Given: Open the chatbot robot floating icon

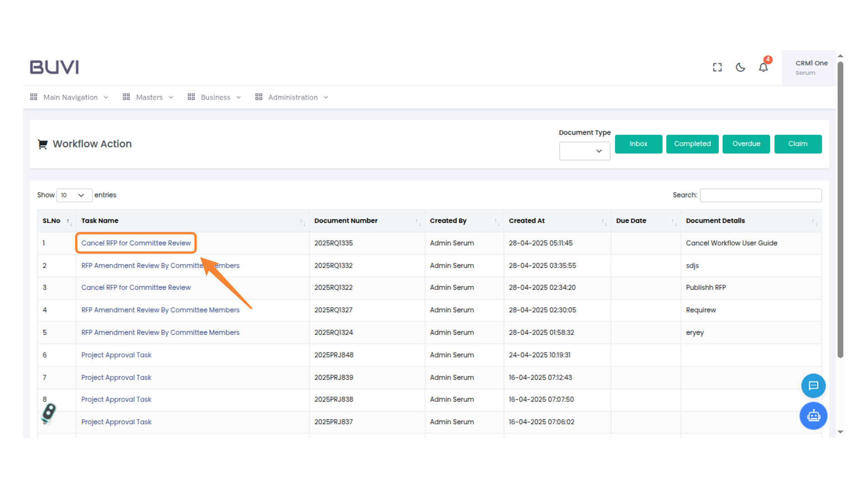Looking at the screenshot, I should [813, 416].
